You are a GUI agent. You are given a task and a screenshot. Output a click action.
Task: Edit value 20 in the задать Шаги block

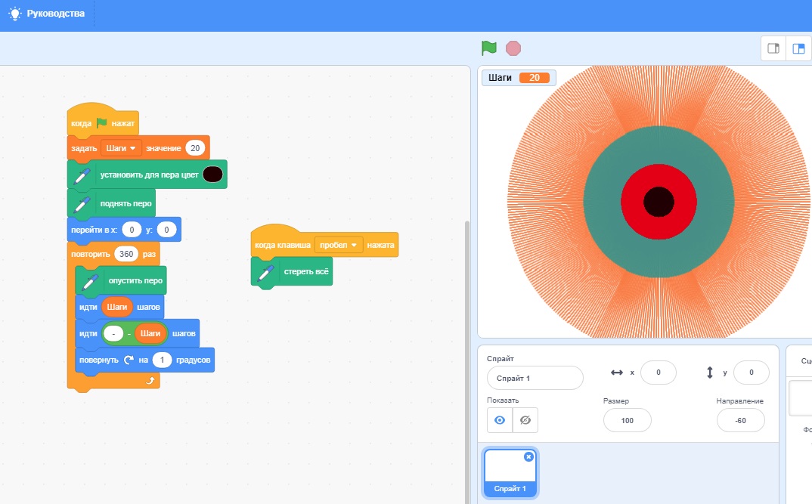[195, 148]
